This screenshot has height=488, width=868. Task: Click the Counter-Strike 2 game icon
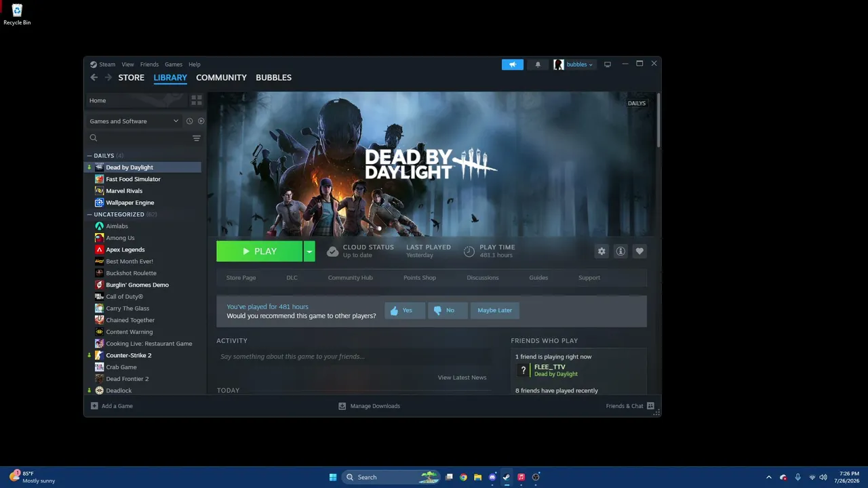click(100, 355)
